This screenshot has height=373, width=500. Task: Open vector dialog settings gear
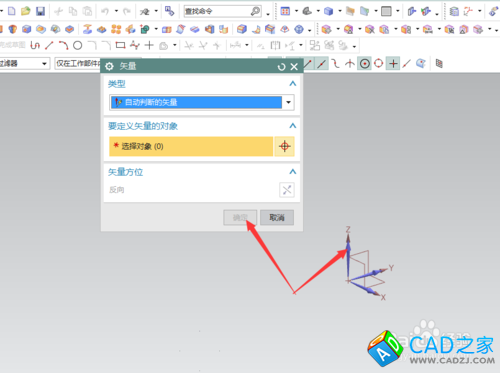pos(109,66)
